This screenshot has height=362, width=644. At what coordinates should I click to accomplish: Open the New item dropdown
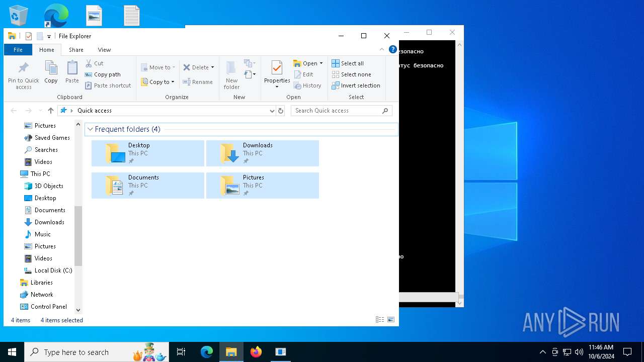pos(250,63)
